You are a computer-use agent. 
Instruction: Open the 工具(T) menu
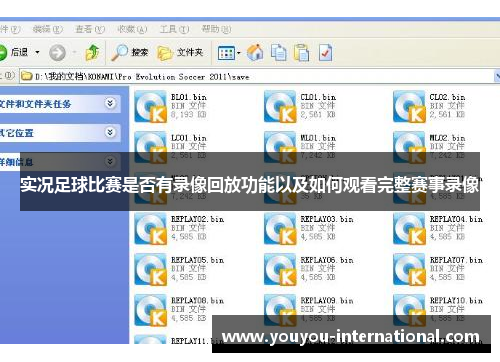[x=174, y=29]
